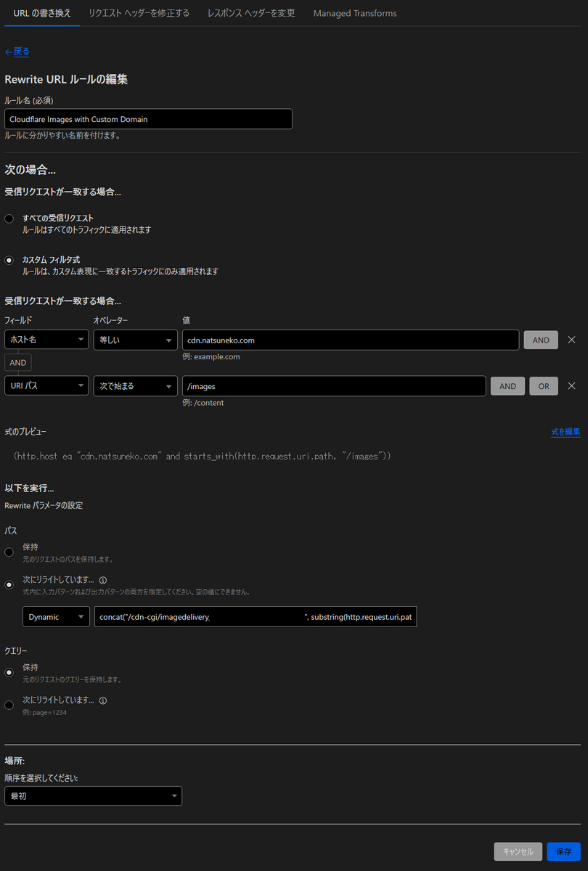Image resolution: width=588 pixels, height=871 pixels.
Task: Click AND button in the URI path row
Action: pos(508,386)
